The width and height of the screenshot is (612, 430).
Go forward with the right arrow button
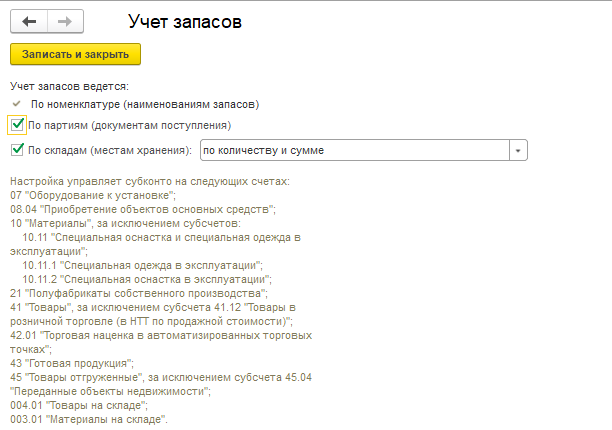(65, 21)
